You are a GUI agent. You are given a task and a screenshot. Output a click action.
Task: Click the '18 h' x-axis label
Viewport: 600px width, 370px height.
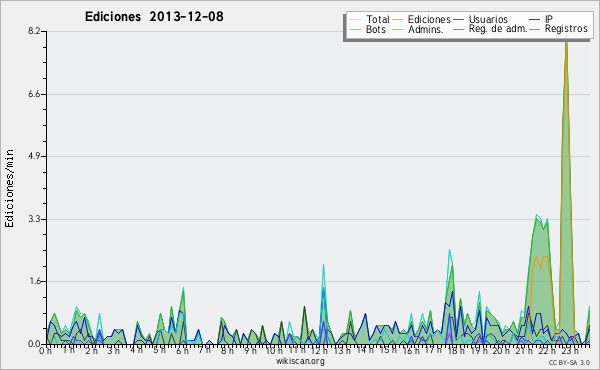point(456,351)
